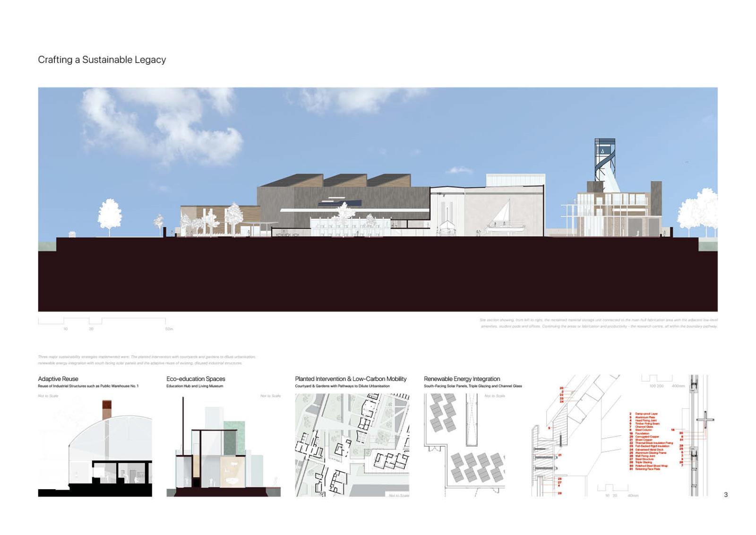The height and width of the screenshot is (535, 756).
Task: Click the brick chimney on the warehouse drawing
Action: tap(106, 409)
